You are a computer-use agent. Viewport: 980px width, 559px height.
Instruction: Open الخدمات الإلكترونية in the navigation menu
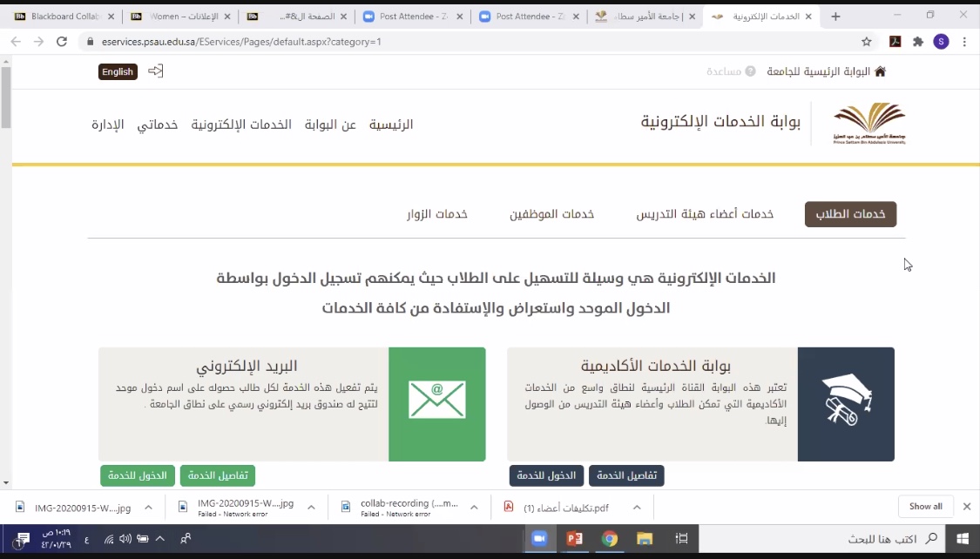coord(241,125)
